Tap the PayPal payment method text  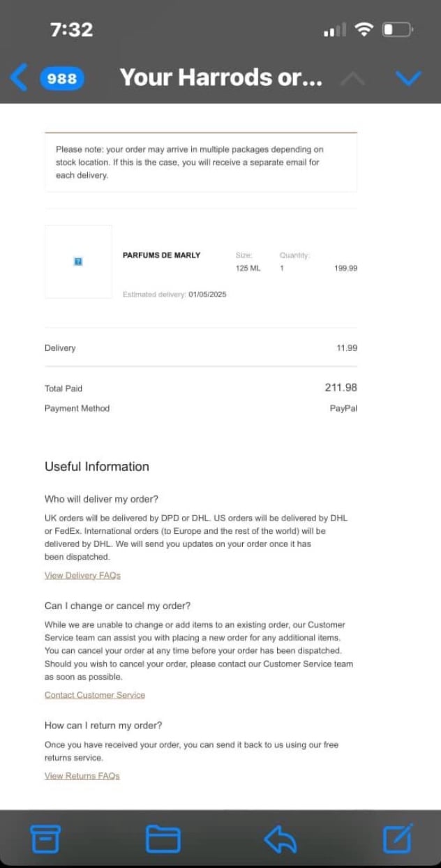[x=343, y=408]
